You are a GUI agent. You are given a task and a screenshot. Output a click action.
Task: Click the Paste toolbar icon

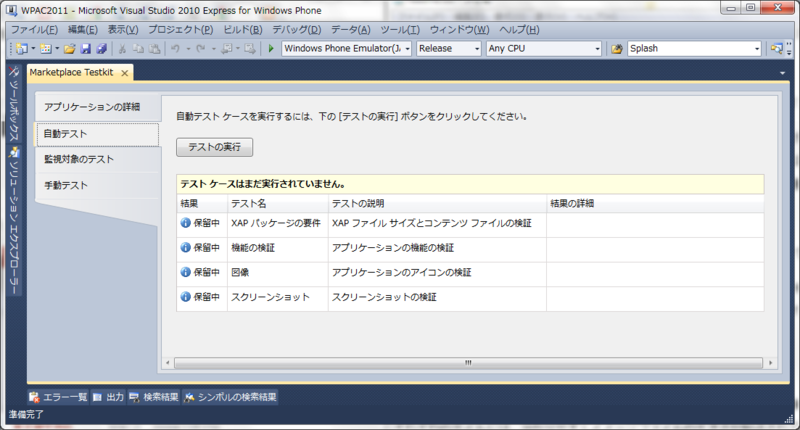(x=155, y=48)
